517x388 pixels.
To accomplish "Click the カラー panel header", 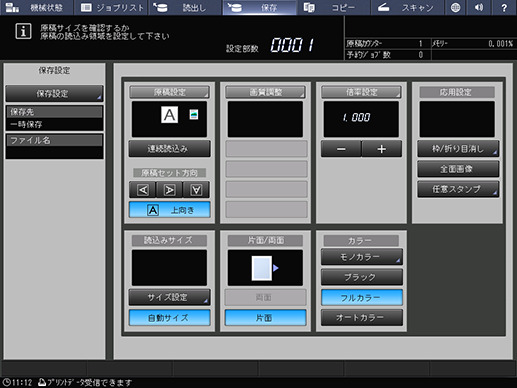I will [361, 240].
